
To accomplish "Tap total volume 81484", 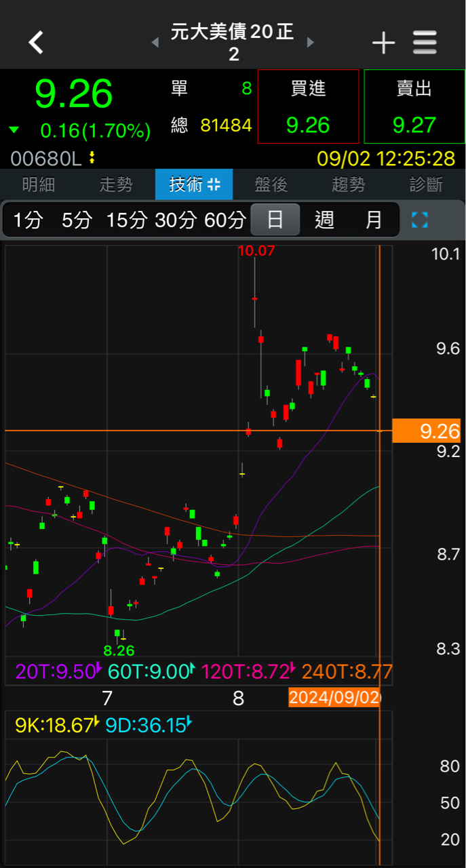I will [x=227, y=125].
